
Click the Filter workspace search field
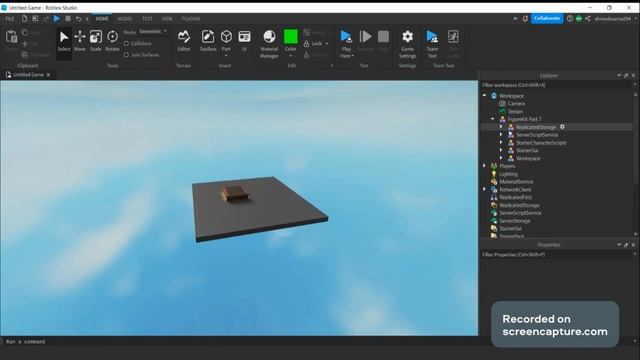(x=557, y=85)
